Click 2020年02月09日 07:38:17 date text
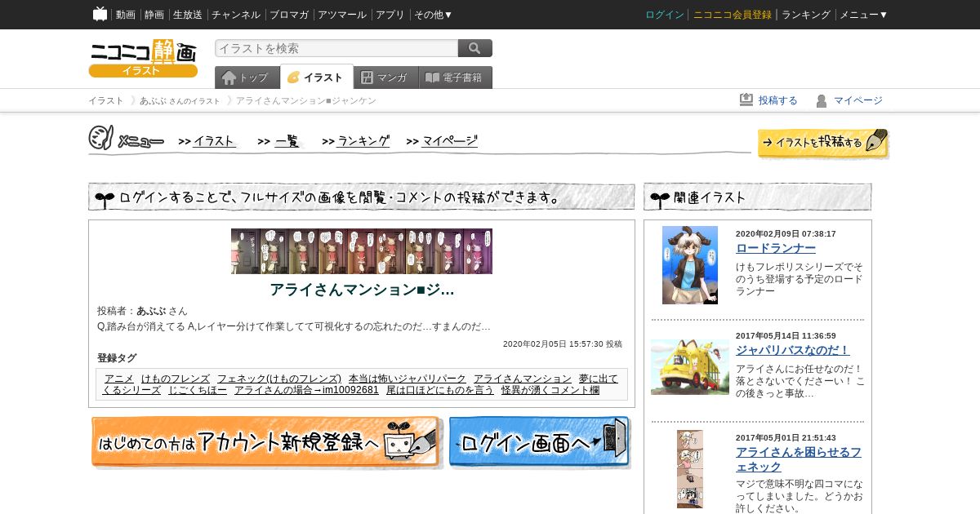This screenshot has height=514, width=980. (x=786, y=233)
